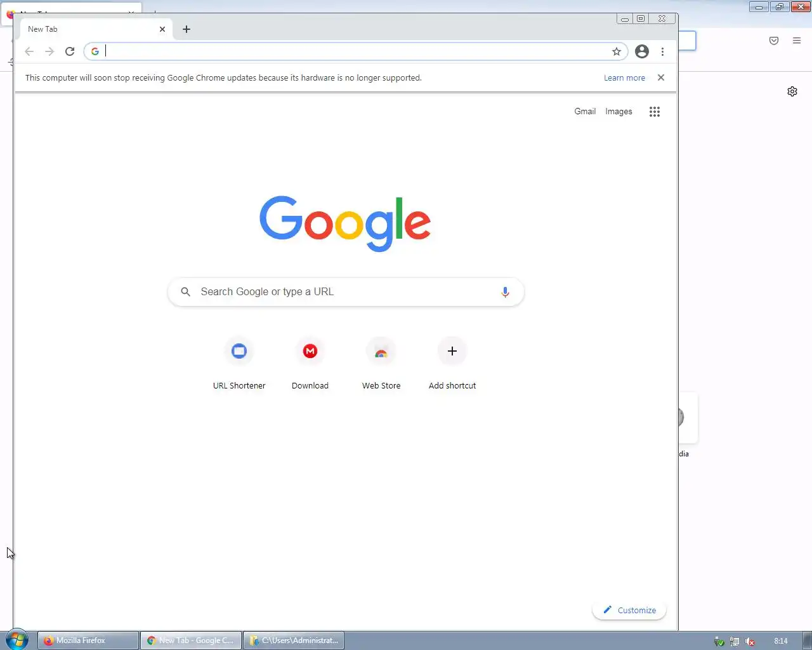Switch to the New Tab - Google Chrome taskbar button
Image resolution: width=812 pixels, height=650 pixels.
pyautogui.click(x=191, y=640)
